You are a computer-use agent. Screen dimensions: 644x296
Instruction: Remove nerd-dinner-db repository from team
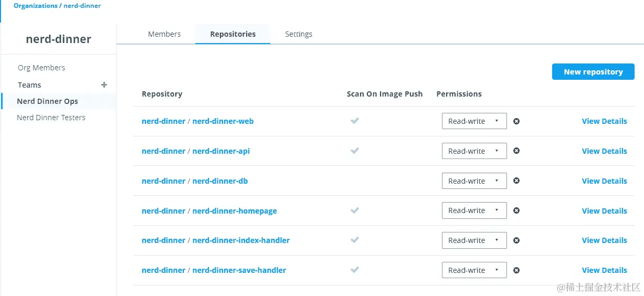pyautogui.click(x=516, y=181)
